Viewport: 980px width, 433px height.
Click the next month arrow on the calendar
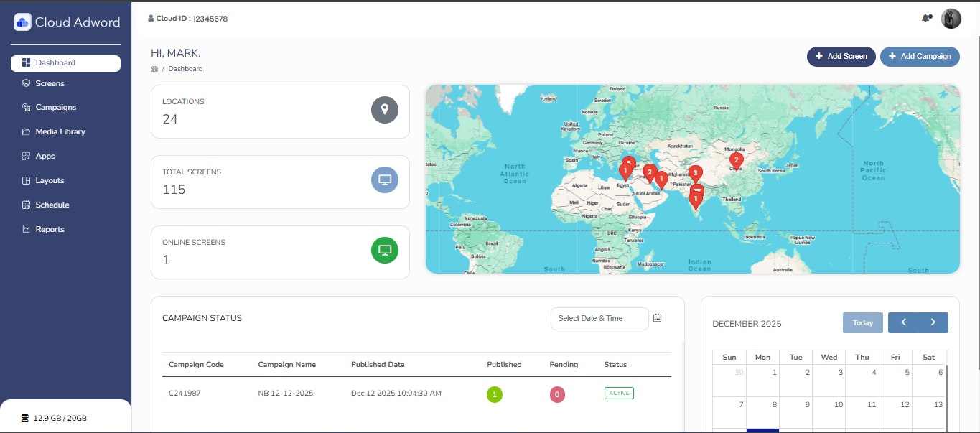tap(933, 322)
